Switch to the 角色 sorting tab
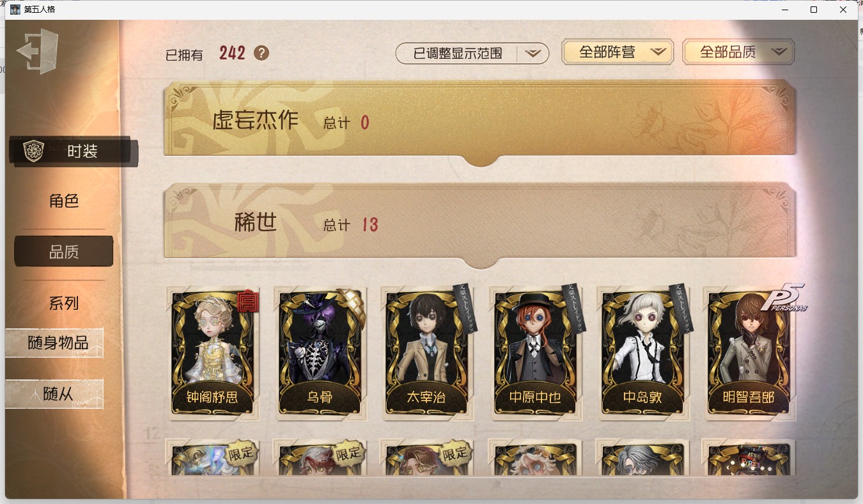The width and height of the screenshot is (863, 504). 64,201
